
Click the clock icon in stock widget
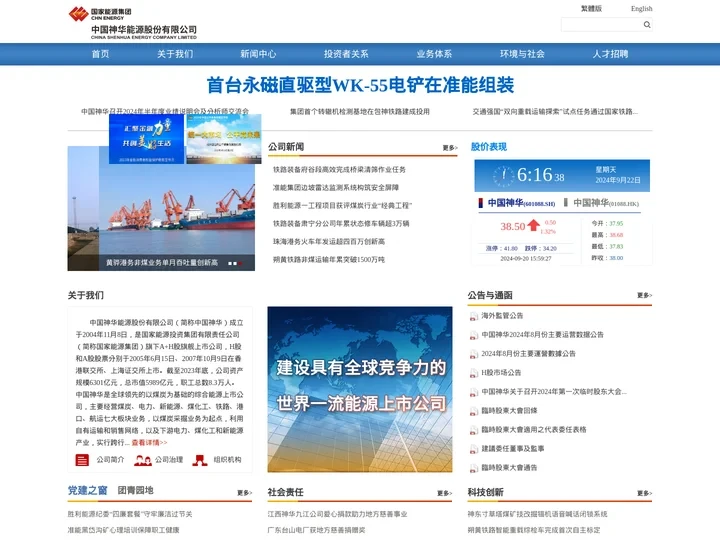tap(503, 175)
